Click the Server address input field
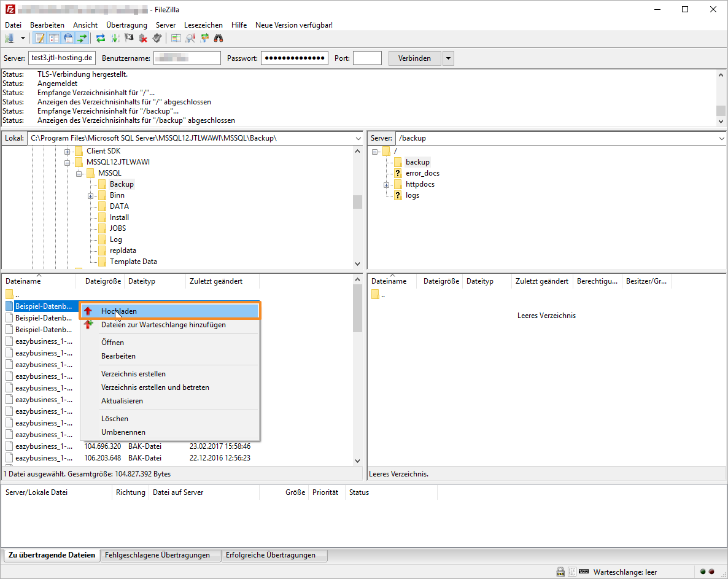This screenshot has height=579, width=728. [62, 58]
